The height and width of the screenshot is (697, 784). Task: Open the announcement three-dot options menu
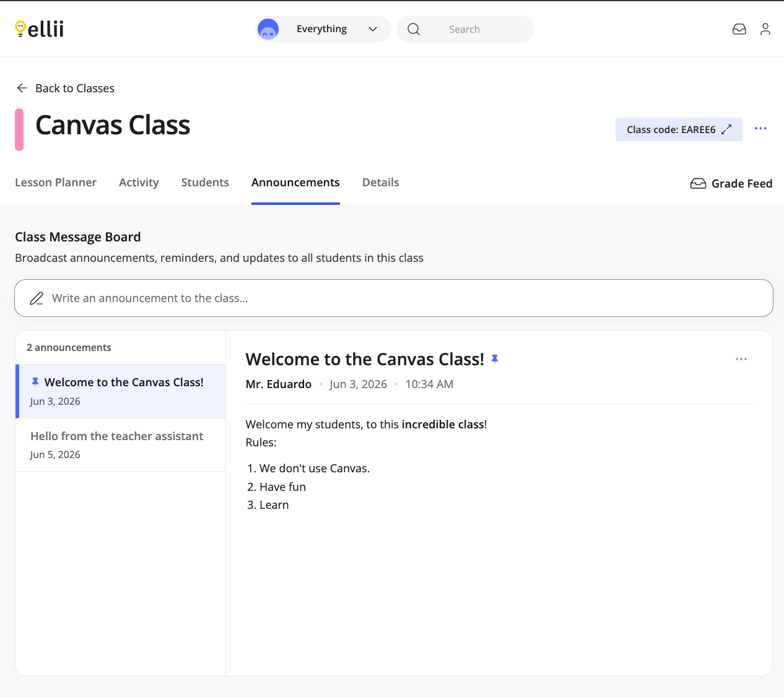(x=741, y=359)
